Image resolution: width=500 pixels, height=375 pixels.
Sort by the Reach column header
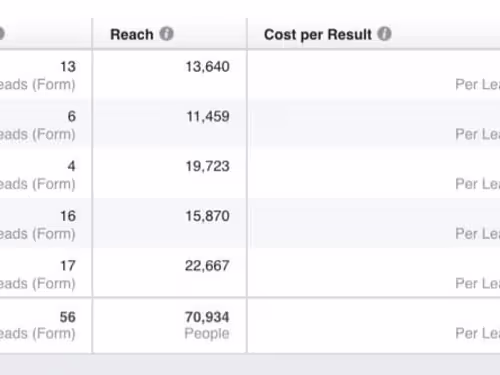(x=132, y=34)
